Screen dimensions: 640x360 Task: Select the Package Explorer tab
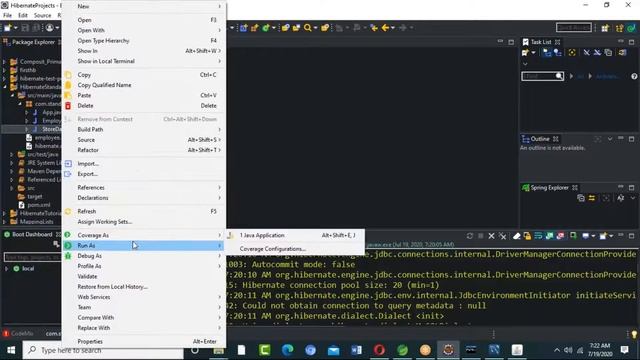[32, 42]
